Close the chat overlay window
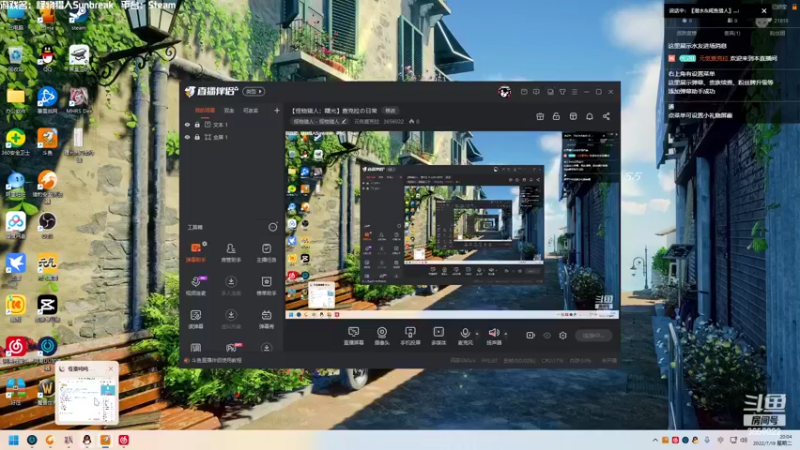Screen dimensions: 800x450 (x=764, y=10)
